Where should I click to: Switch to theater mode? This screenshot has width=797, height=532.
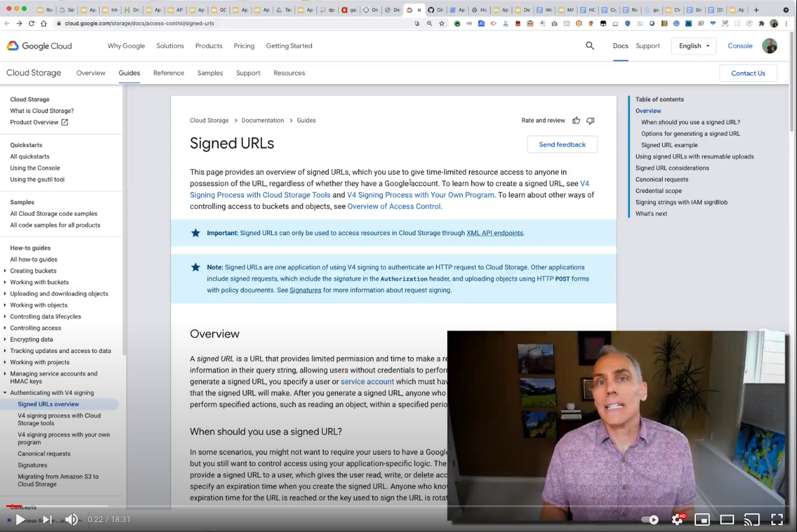point(727,520)
